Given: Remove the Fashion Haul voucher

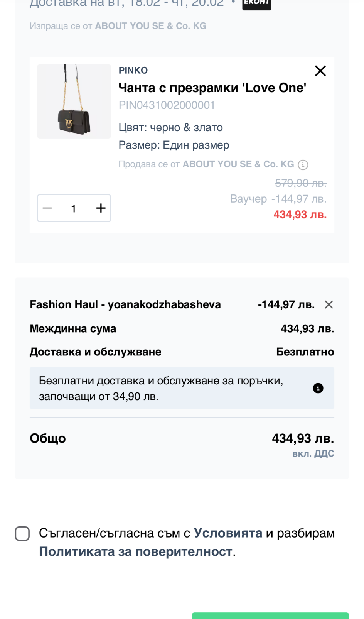Looking at the screenshot, I should [x=329, y=304].
